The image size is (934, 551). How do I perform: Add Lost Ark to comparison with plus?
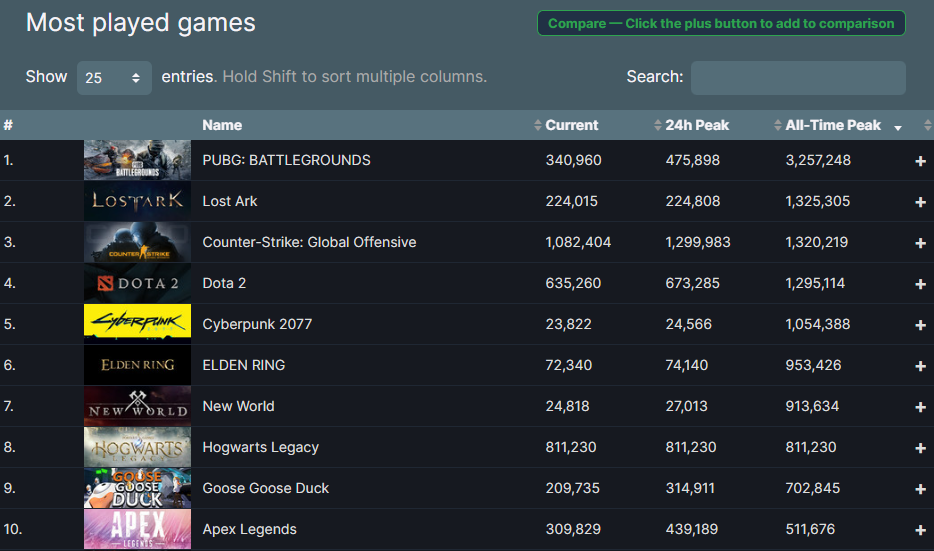[920, 202]
